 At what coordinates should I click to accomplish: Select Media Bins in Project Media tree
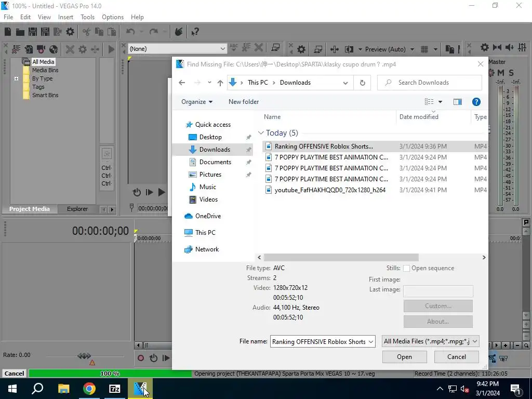tap(45, 70)
